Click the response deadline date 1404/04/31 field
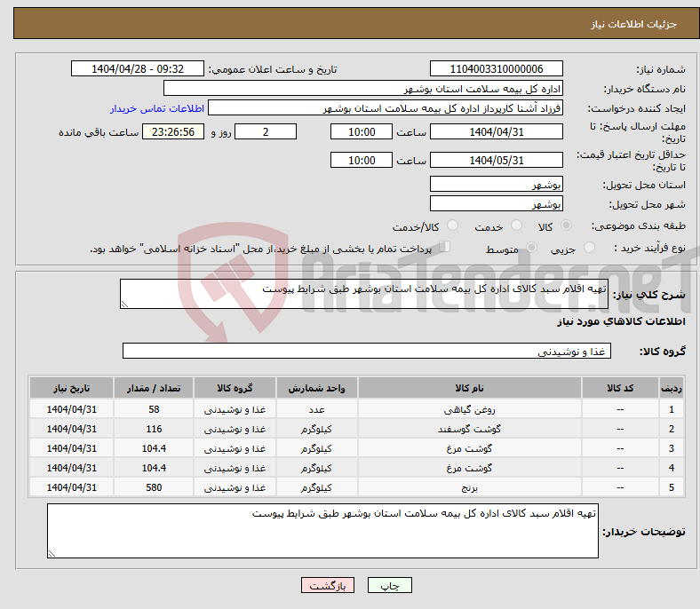The image size is (700, 609). click(496, 131)
